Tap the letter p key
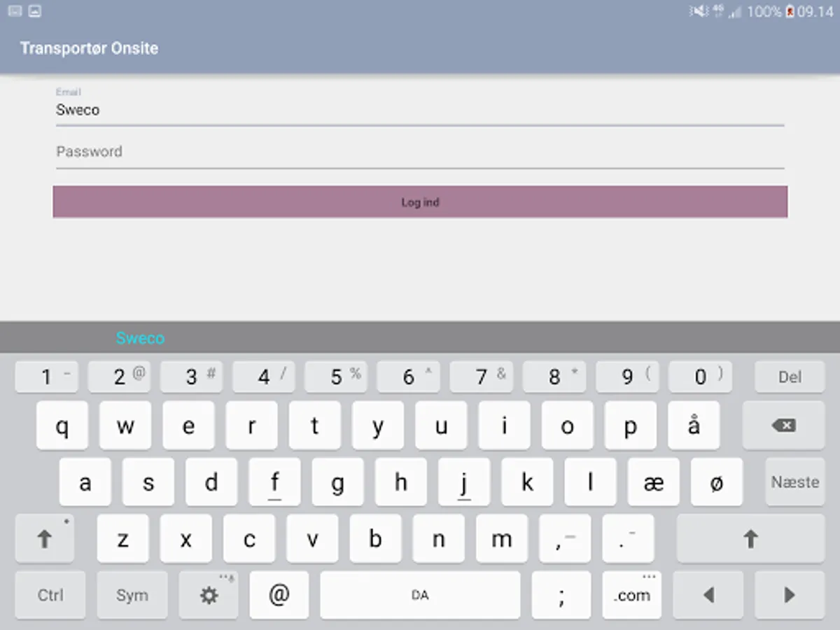 [x=631, y=426]
